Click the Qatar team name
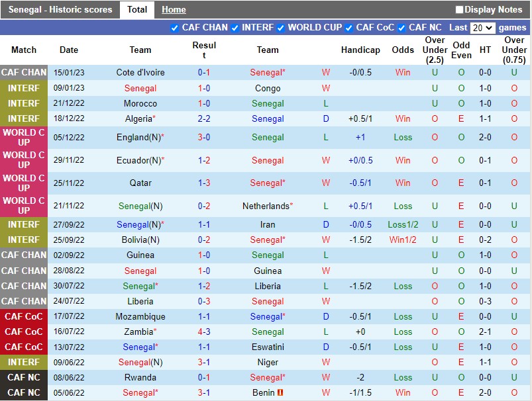532x401 pixels. pos(140,183)
